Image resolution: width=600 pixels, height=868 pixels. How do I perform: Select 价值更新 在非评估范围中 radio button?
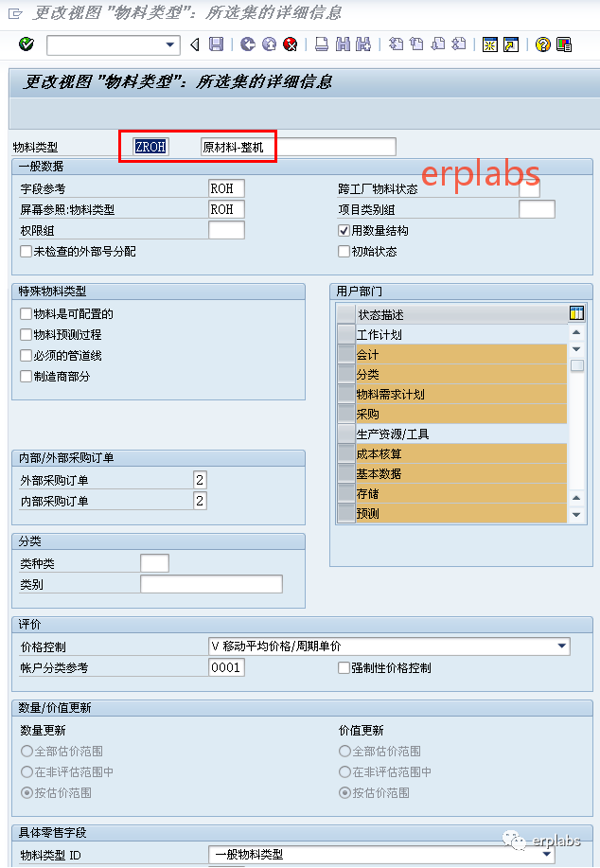coord(344,771)
